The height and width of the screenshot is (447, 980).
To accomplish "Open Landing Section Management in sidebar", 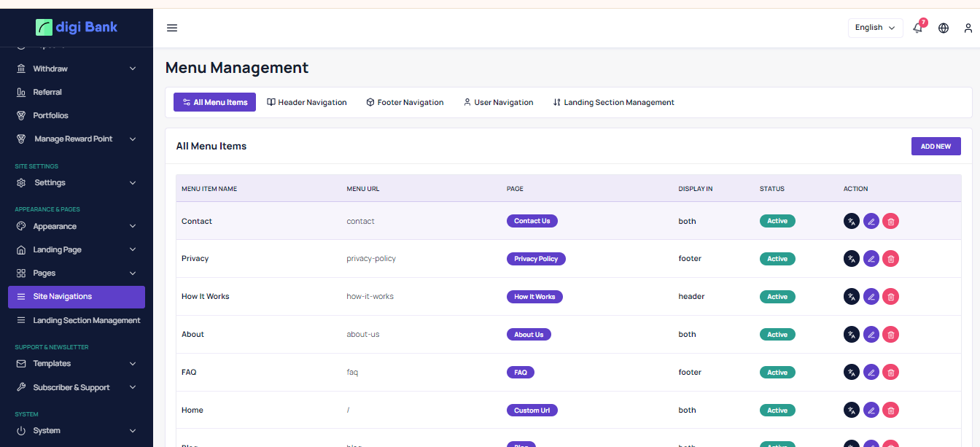I will [86, 320].
